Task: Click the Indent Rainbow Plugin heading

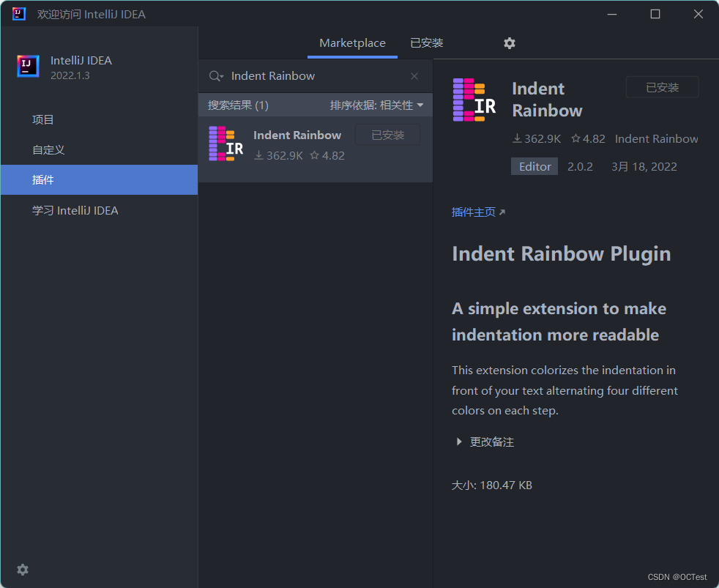Action: pos(562,254)
